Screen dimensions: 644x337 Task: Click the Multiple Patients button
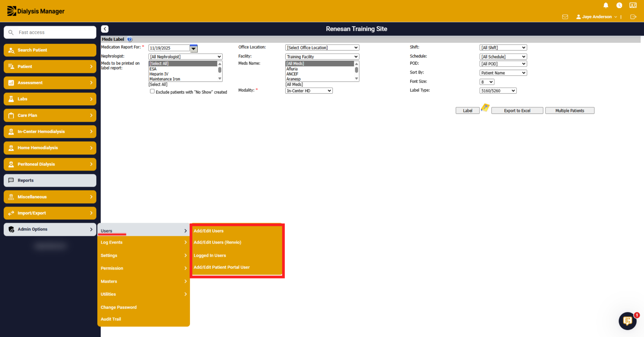[570, 110]
